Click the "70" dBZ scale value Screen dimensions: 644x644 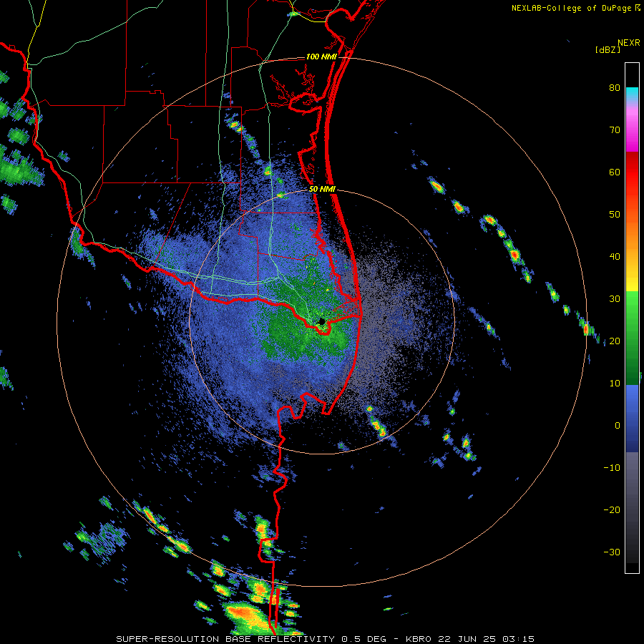pos(615,130)
